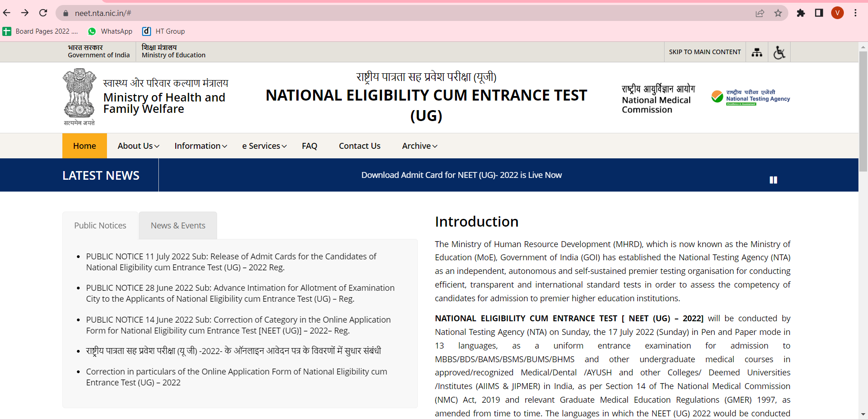Screen dimensions: 868x420
Task: Click Ministry of Education text
Action: coord(173,55)
